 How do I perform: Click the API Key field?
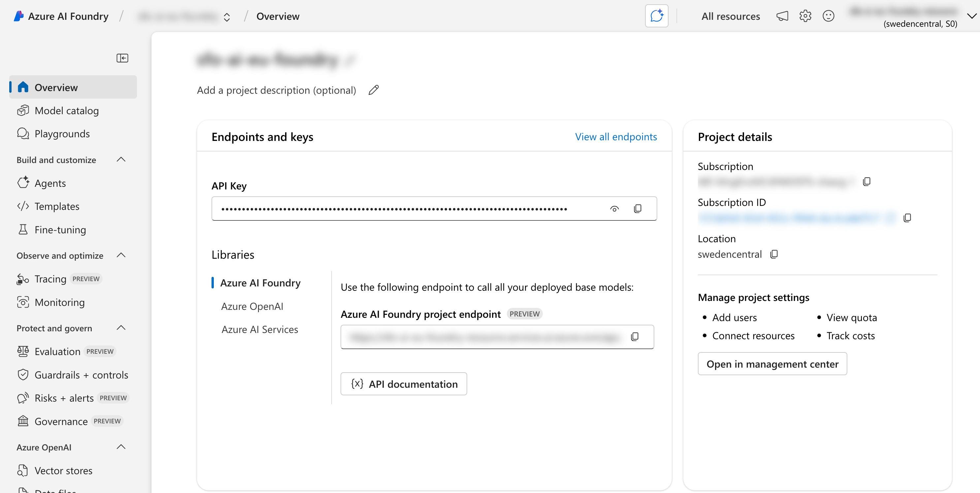[434, 209]
